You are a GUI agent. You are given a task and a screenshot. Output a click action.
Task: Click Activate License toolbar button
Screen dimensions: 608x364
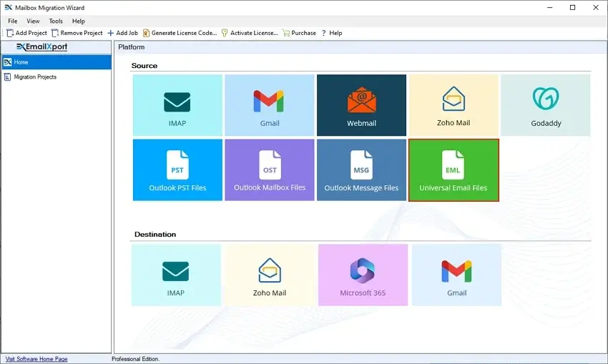[250, 33]
